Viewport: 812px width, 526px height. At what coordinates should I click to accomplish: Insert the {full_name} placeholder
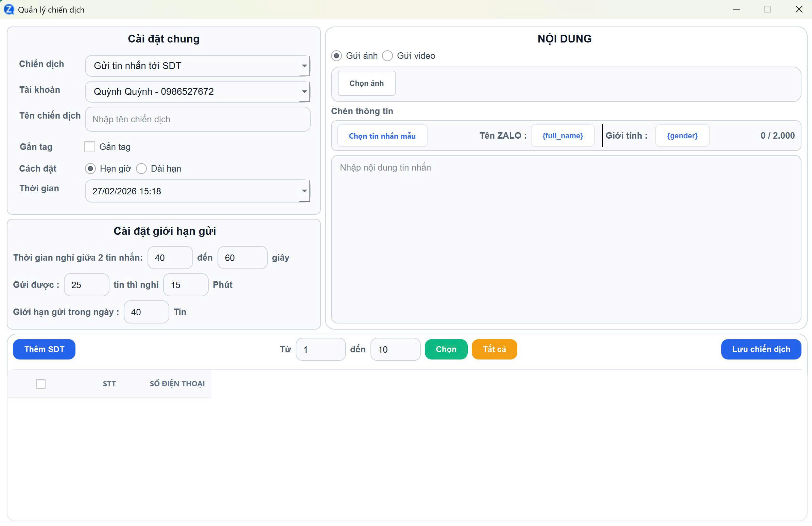563,136
